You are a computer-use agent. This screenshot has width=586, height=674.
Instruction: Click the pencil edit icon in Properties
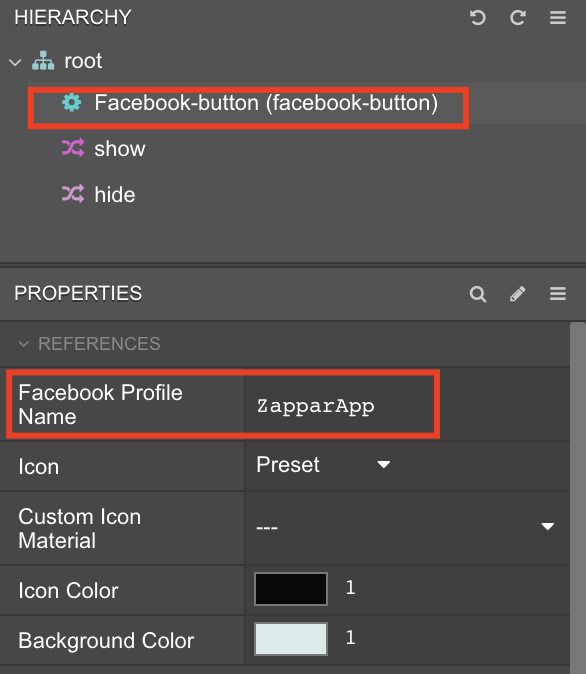[518, 294]
